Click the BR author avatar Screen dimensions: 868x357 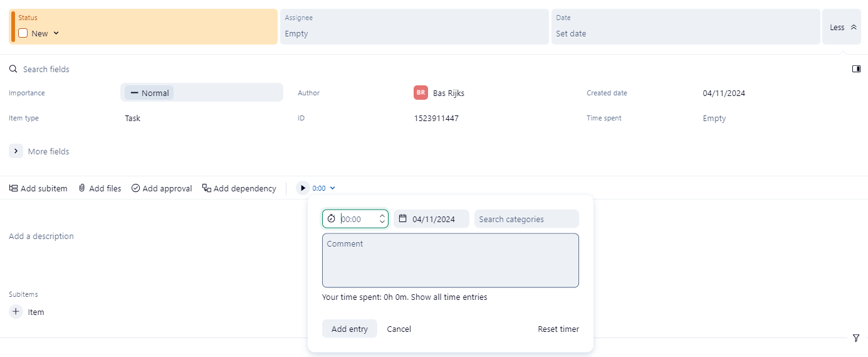[x=421, y=93]
